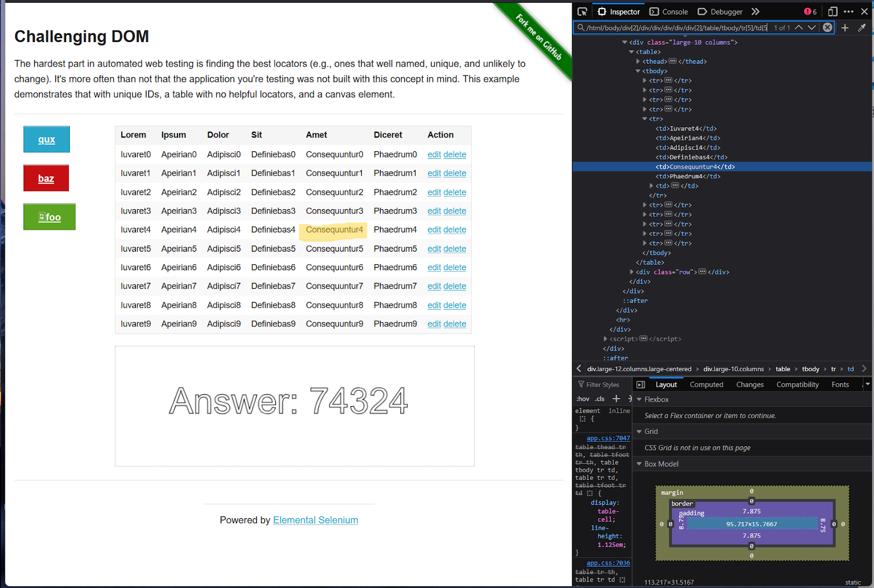Open the app.css:7047 source link
The height and width of the screenshot is (588, 874).
608,438
